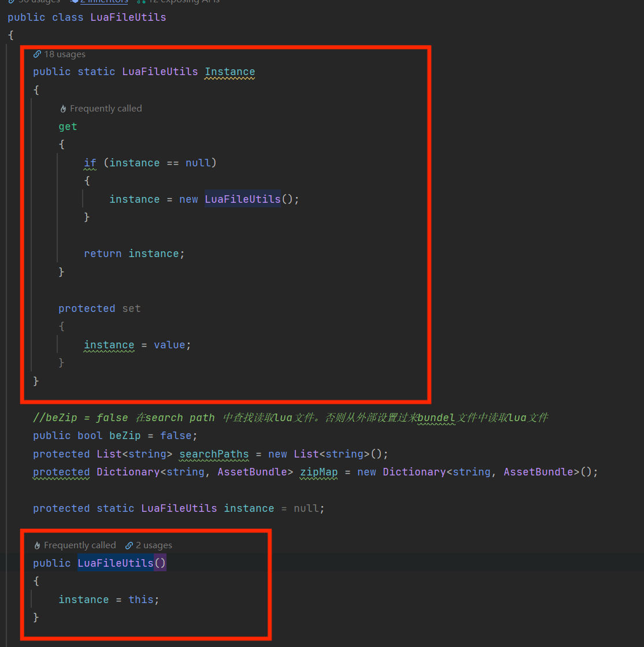This screenshot has width=644, height=647.
Task: Click the link icon beside "18 usages"
Action: pyautogui.click(x=38, y=54)
